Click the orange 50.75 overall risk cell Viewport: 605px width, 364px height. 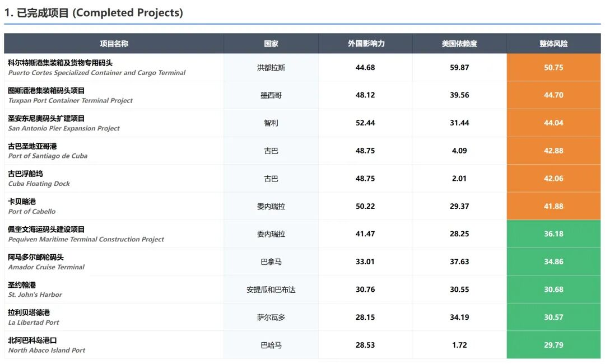tap(553, 67)
